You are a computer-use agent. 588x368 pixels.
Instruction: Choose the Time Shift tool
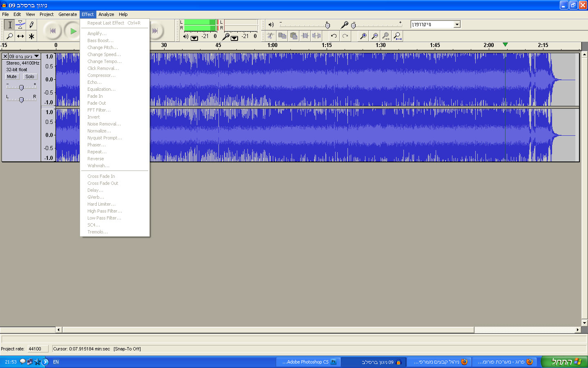20,36
